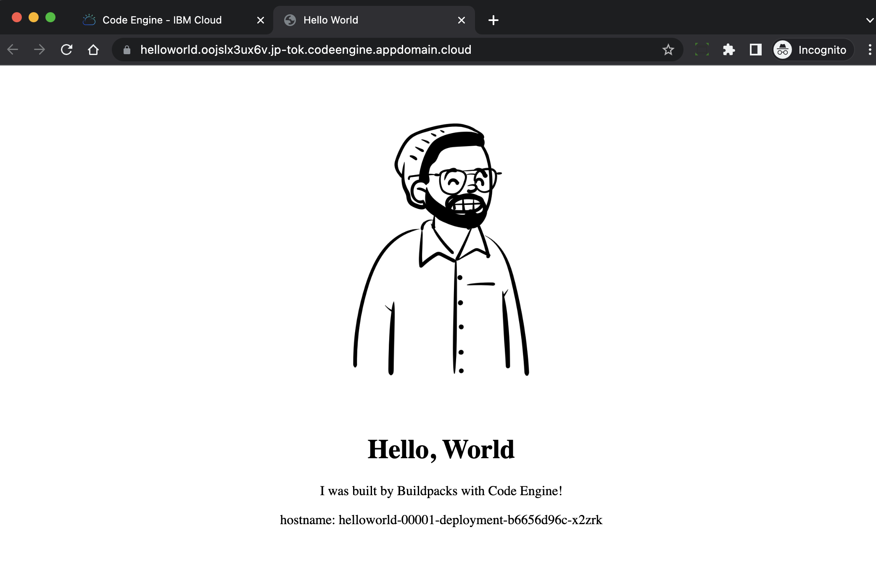Reload the Hello World page
The width and height of the screenshot is (876, 588).
pyautogui.click(x=66, y=50)
